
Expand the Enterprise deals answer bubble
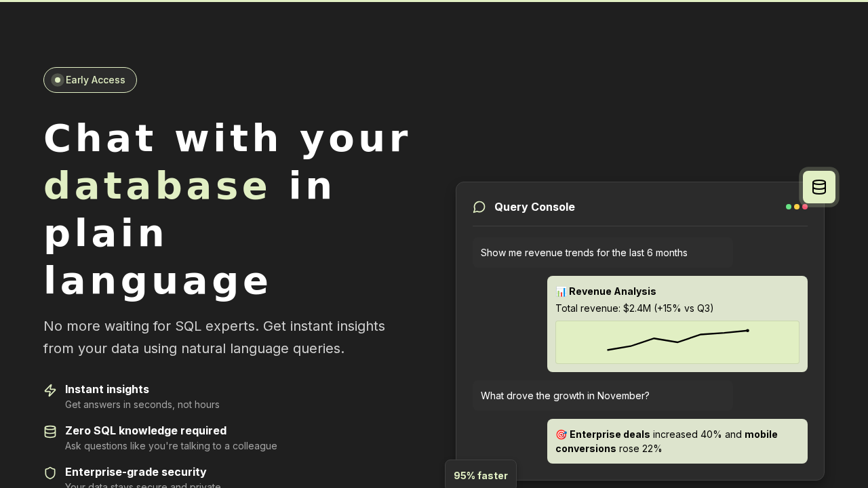pyautogui.click(x=677, y=441)
